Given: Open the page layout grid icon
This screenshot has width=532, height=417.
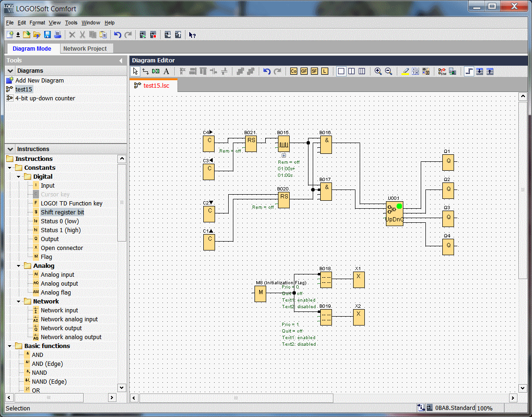Looking at the screenshot, I should tap(415, 71).
